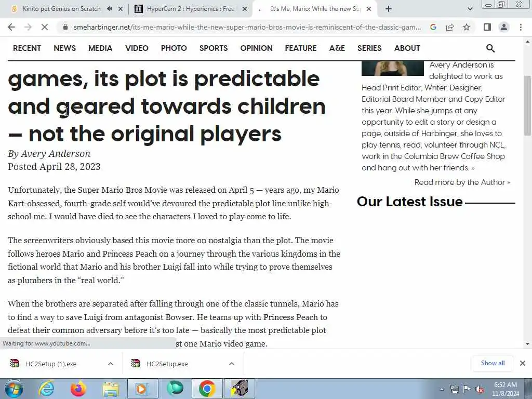
Task: Click Avery Anderson's author photo
Action: [x=393, y=68]
